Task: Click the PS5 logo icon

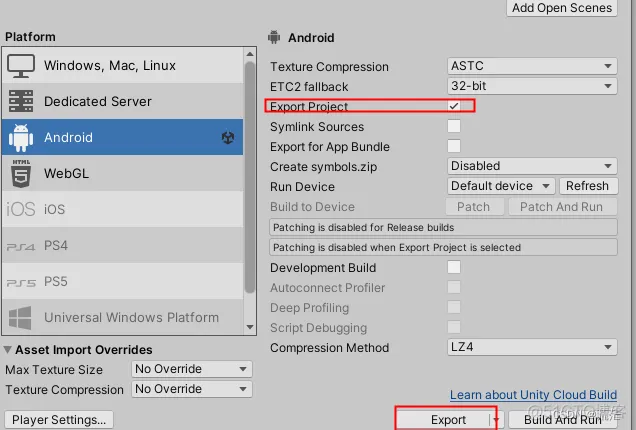Action: pos(21,282)
